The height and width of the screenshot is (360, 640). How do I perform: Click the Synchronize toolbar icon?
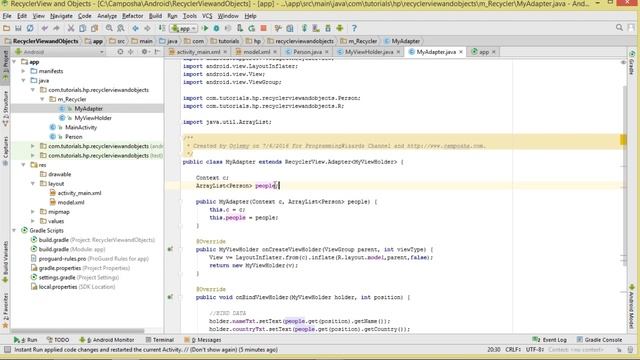[x=30, y=28]
